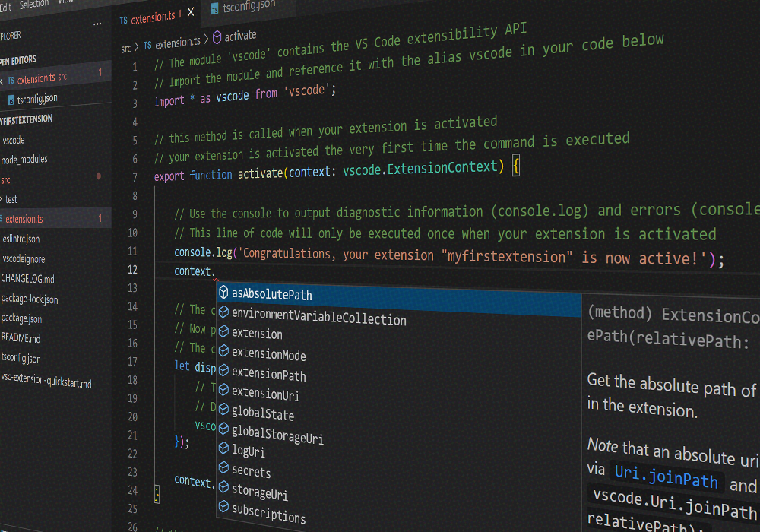
Task: Click the src breadcrumb segment
Action: point(126,49)
